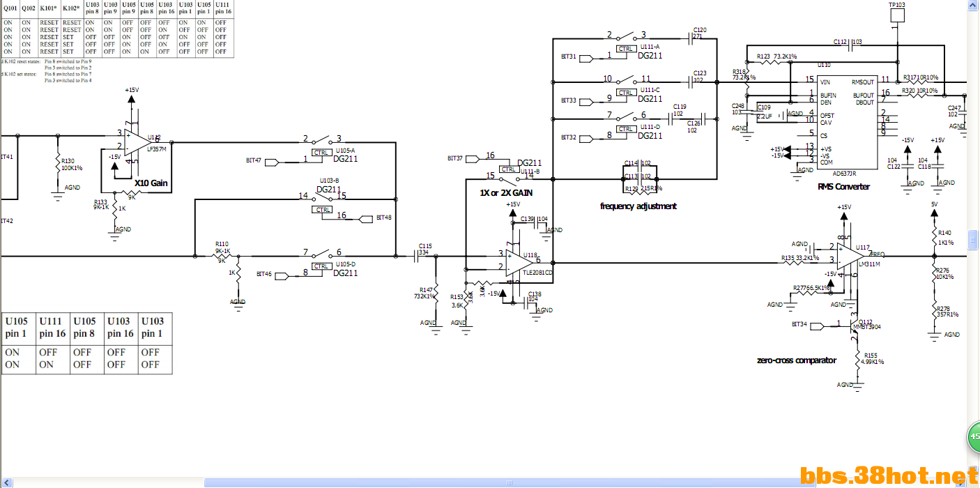This screenshot has height=488, width=980.
Task: Click the C115 capacitor label
Action: (x=425, y=246)
